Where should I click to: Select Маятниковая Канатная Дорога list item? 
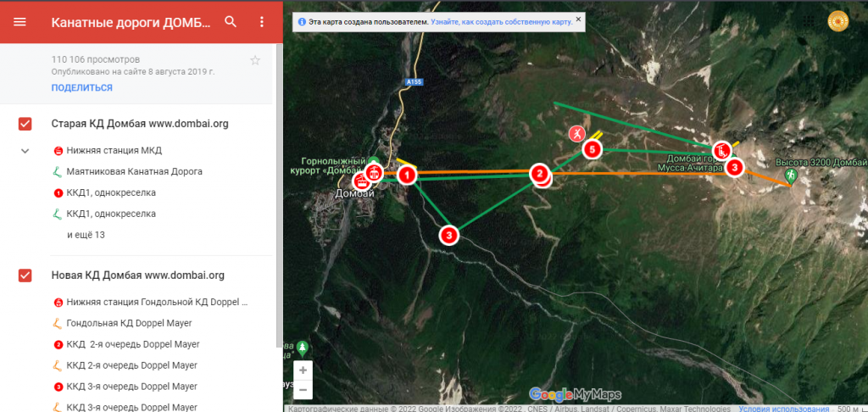tap(134, 171)
